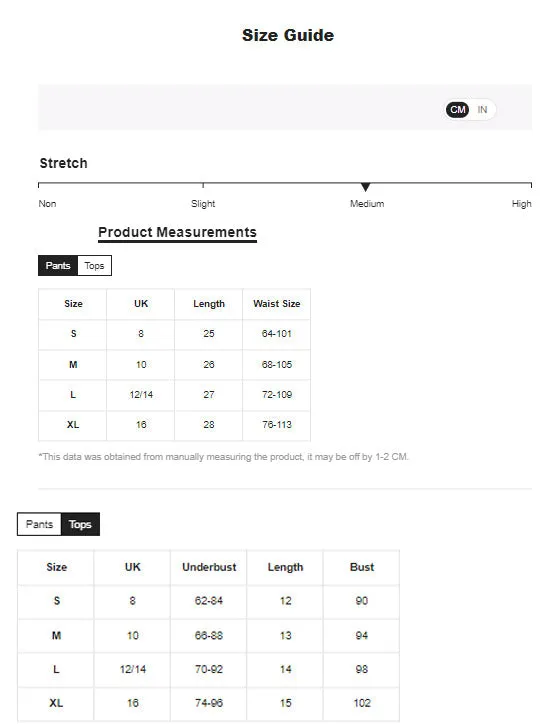Screen dimensions: 547x727
Task: Switch units to CM
Action: click(x=458, y=109)
